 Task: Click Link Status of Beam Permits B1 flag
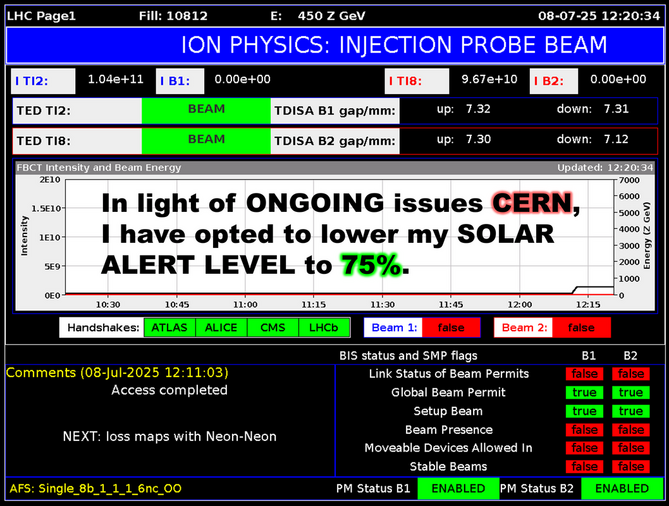click(x=585, y=374)
